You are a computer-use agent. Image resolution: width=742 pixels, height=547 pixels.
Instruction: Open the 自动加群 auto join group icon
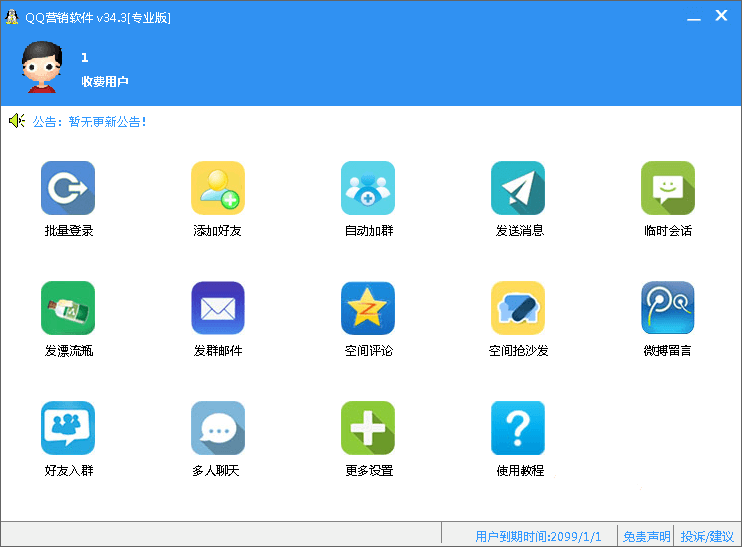[368, 188]
